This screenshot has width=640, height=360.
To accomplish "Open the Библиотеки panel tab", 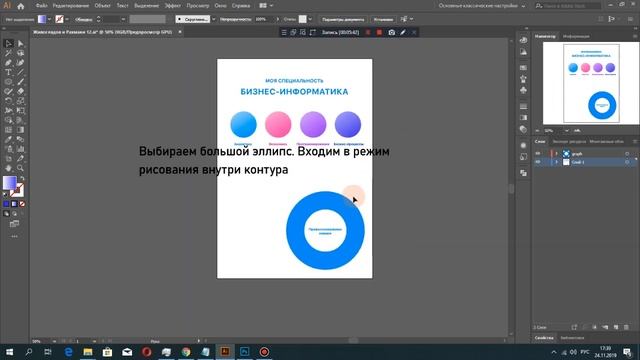I will point(572,338).
